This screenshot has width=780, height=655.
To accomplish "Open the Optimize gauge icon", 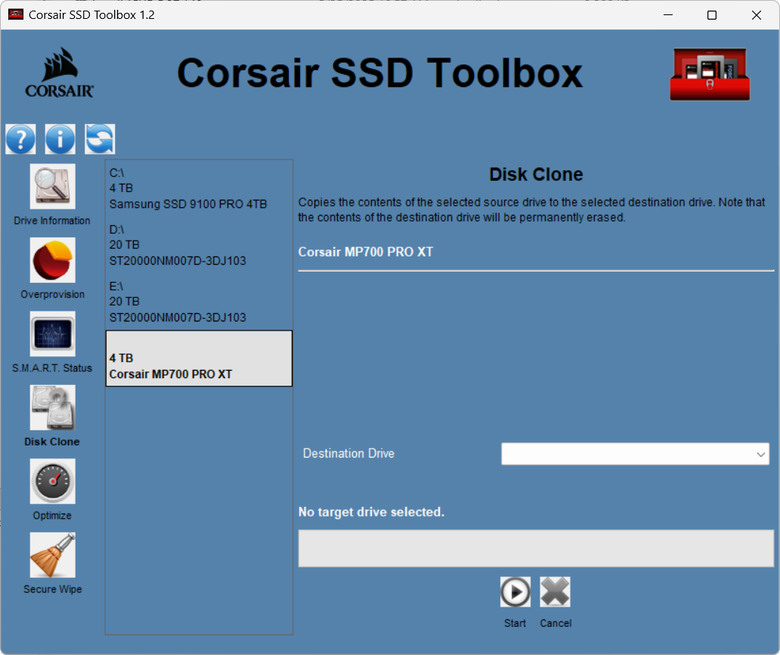I will click(x=52, y=481).
